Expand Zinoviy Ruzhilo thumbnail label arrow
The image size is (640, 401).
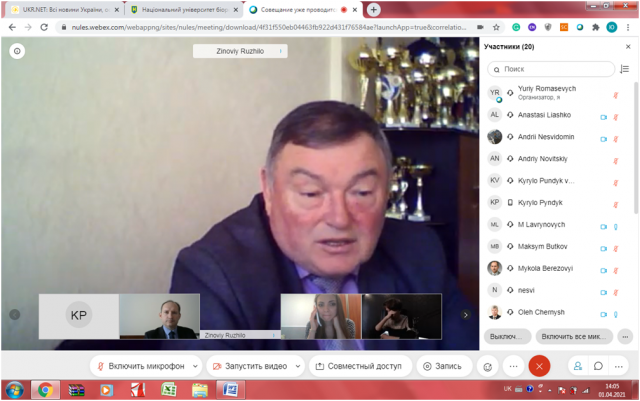(x=274, y=335)
